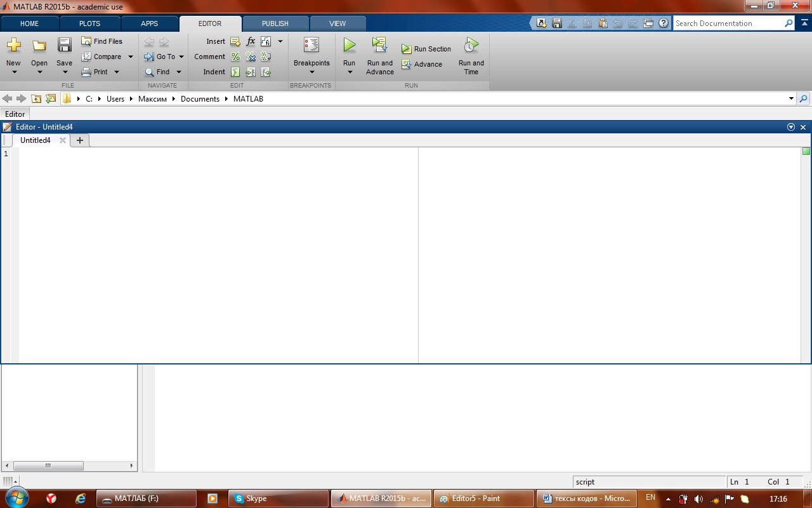This screenshot has height=508, width=812.
Task: Click the quick access Save icon
Action: pyautogui.click(x=556, y=23)
